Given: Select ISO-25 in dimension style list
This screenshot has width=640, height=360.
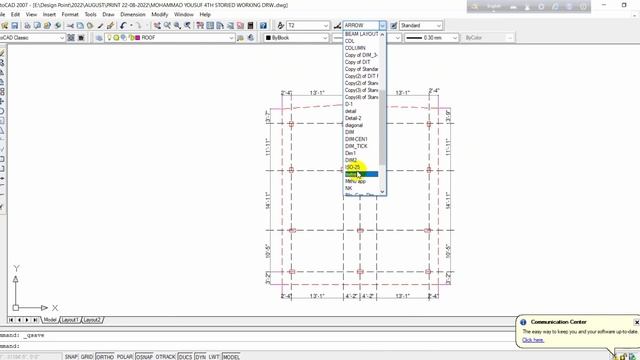Looking at the screenshot, I should point(361,167).
